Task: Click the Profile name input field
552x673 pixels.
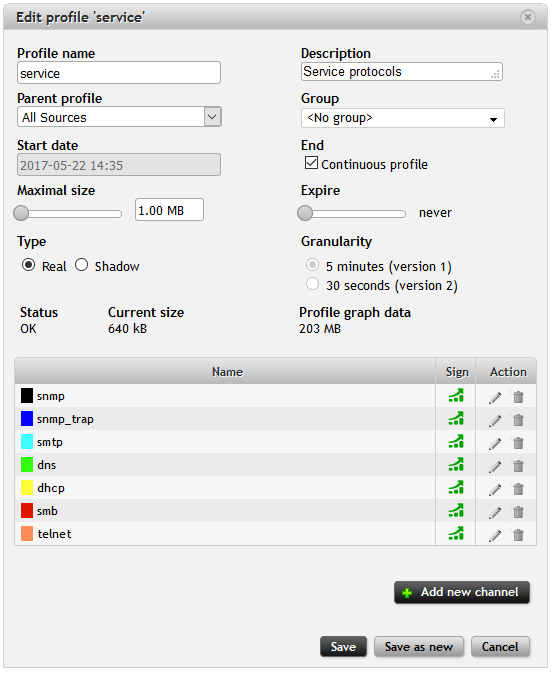Action: point(119,73)
